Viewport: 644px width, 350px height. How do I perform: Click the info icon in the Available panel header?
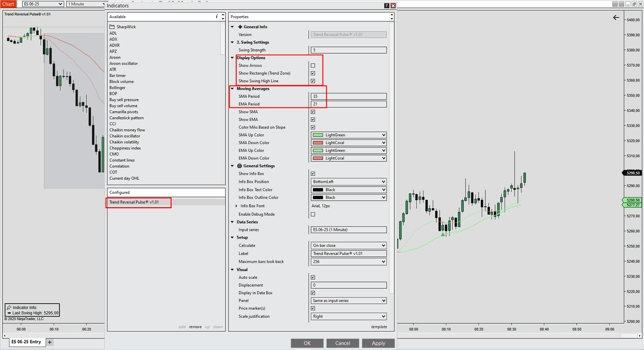click(x=217, y=17)
